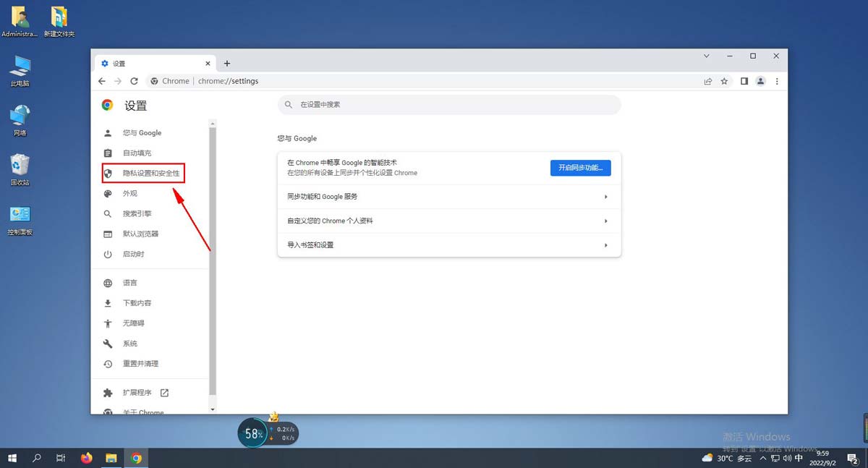Click the 30°C weather widget
The image size is (868, 468).
[727, 459]
